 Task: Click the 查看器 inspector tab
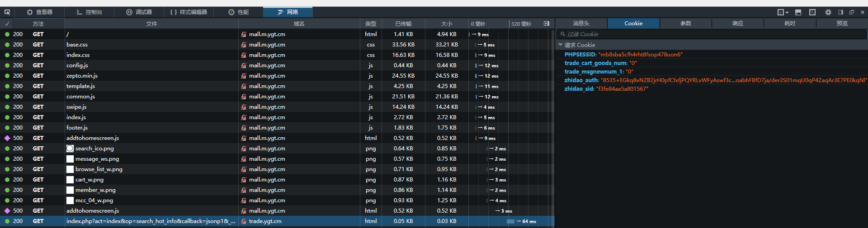pos(40,12)
